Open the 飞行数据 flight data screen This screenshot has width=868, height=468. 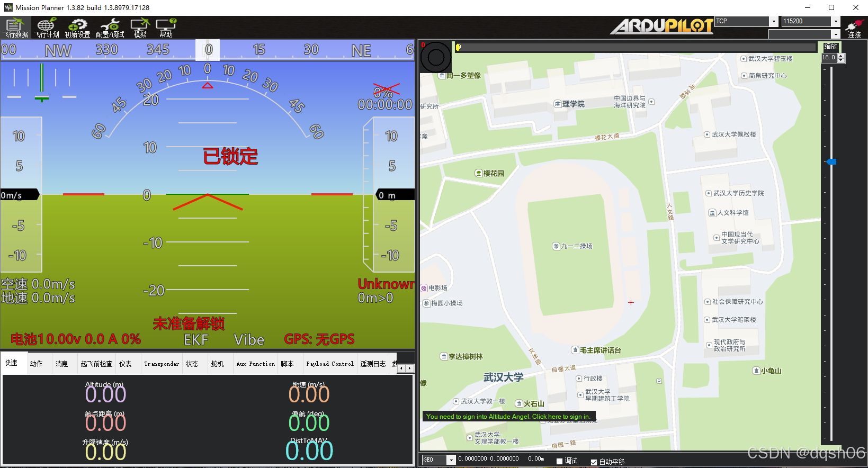15,28
